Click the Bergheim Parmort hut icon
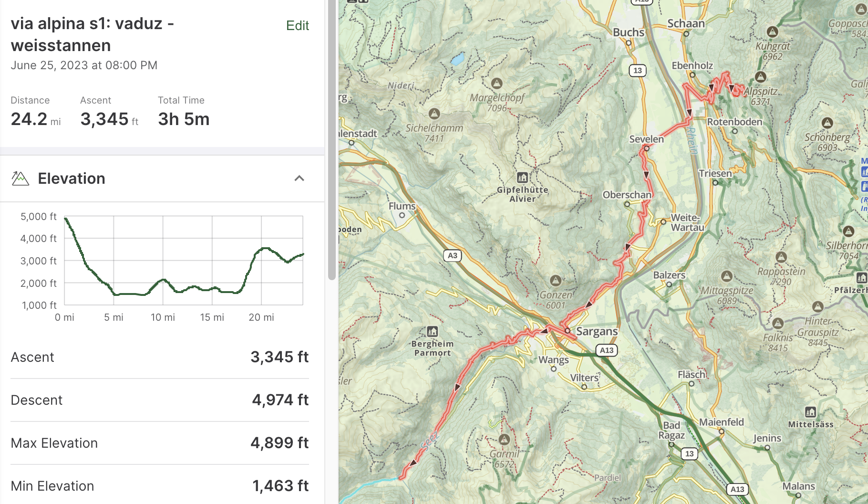Screen dimensions: 868x504 (x=433, y=331)
